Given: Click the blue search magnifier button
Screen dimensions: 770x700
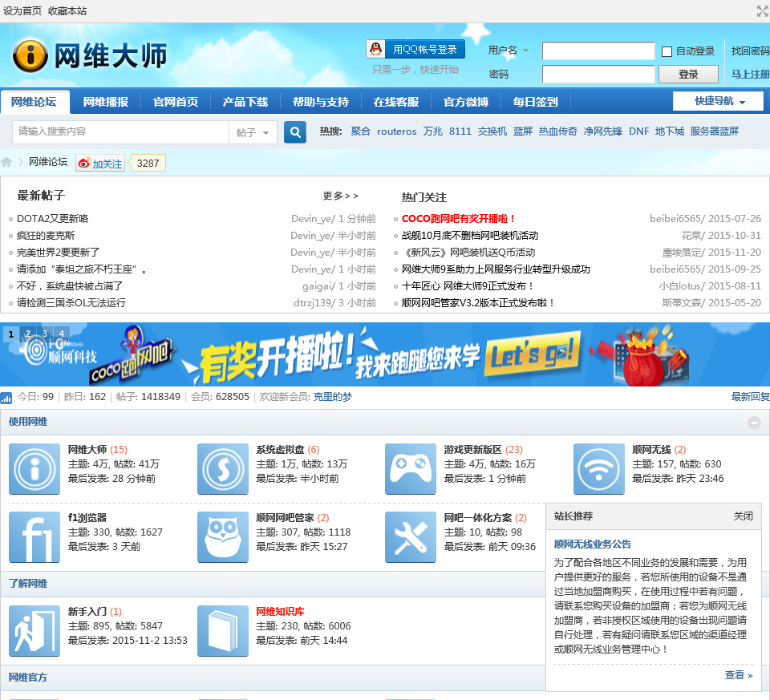Looking at the screenshot, I should point(295,132).
